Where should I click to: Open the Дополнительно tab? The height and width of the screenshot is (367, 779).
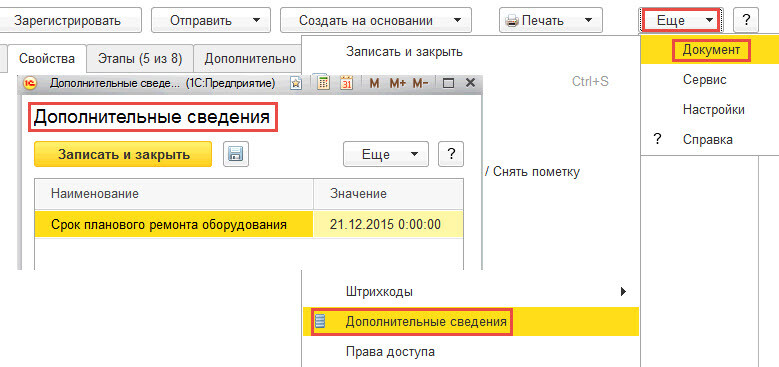click(250, 59)
